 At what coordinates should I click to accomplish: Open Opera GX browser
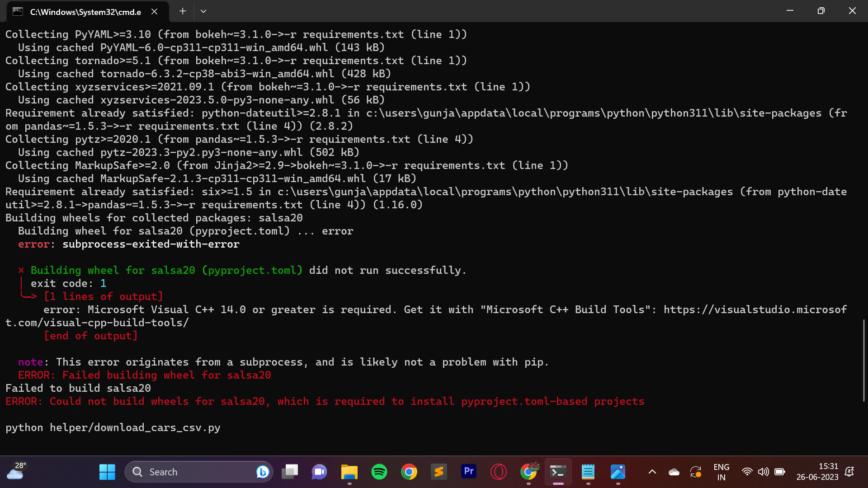tap(499, 471)
